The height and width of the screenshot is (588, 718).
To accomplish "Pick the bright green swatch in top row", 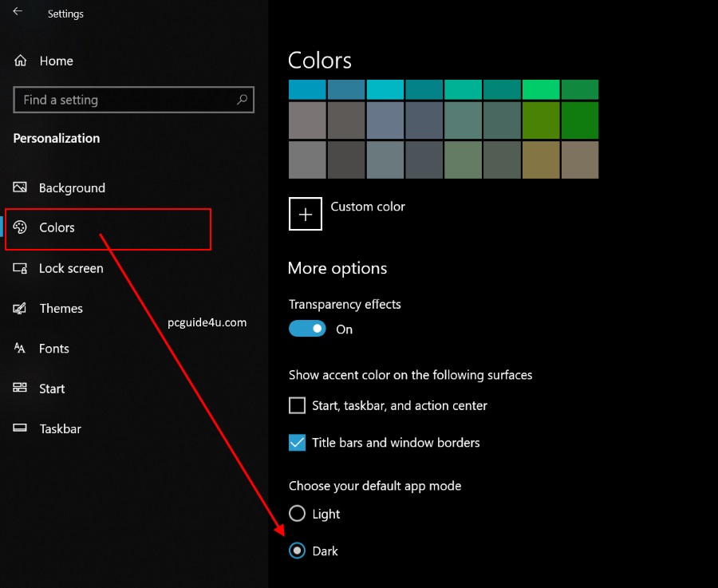I will 541,89.
